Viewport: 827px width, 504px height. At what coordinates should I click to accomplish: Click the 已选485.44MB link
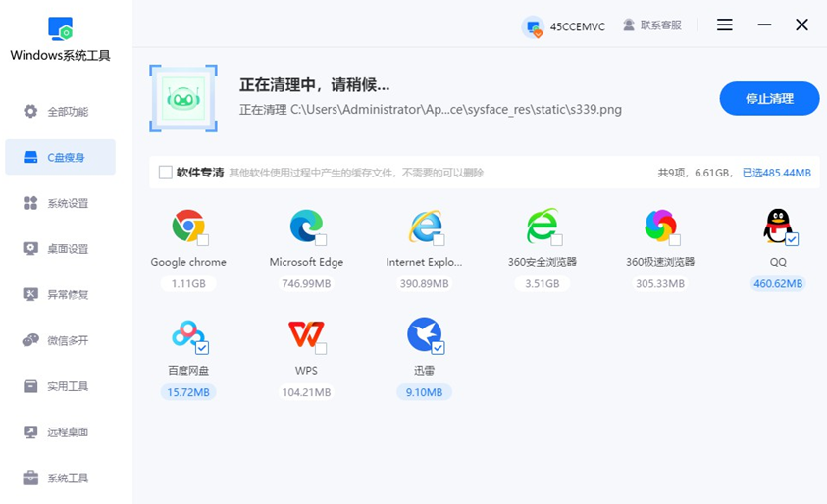click(776, 173)
